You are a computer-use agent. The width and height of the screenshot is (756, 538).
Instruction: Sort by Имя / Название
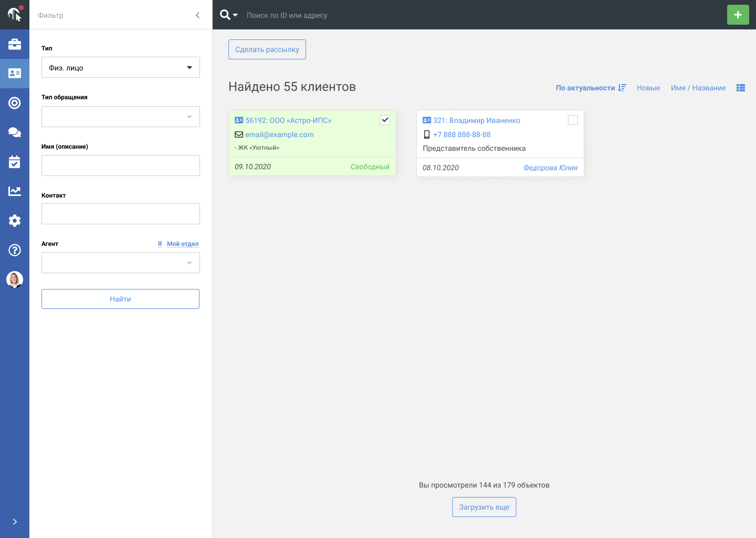click(698, 88)
